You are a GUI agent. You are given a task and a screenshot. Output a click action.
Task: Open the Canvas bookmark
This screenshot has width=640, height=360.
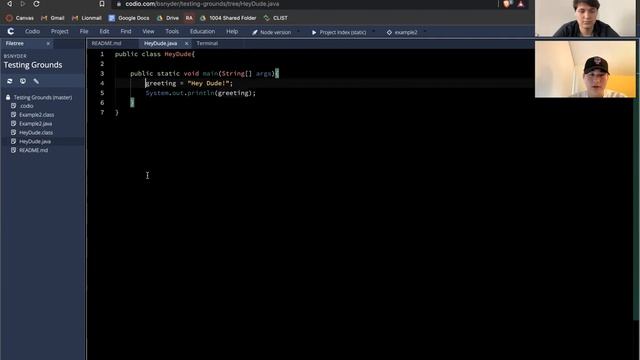20,18
